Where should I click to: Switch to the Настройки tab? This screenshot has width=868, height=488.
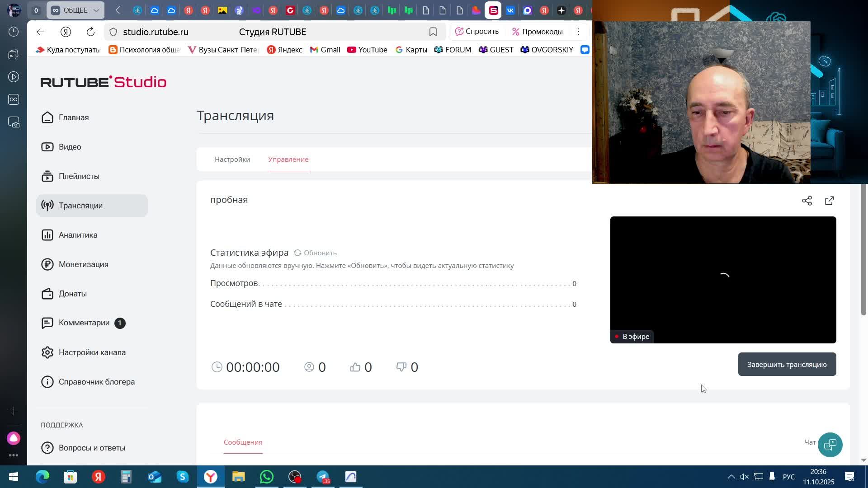(232, 160)
